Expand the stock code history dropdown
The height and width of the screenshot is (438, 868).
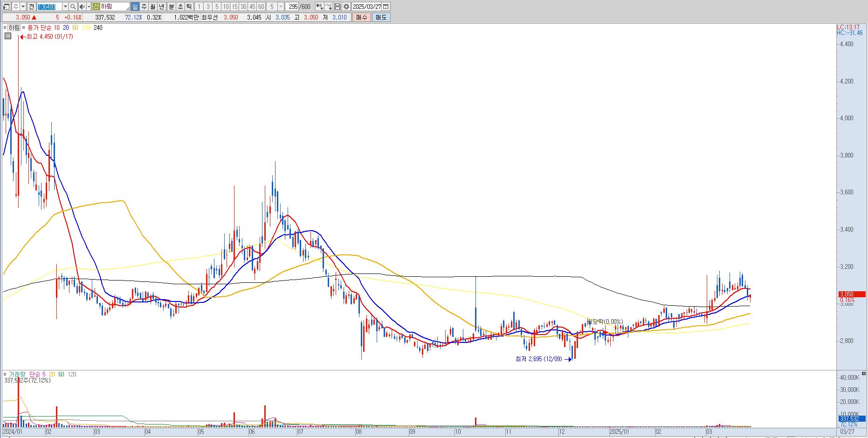click(x=65, y=7)
